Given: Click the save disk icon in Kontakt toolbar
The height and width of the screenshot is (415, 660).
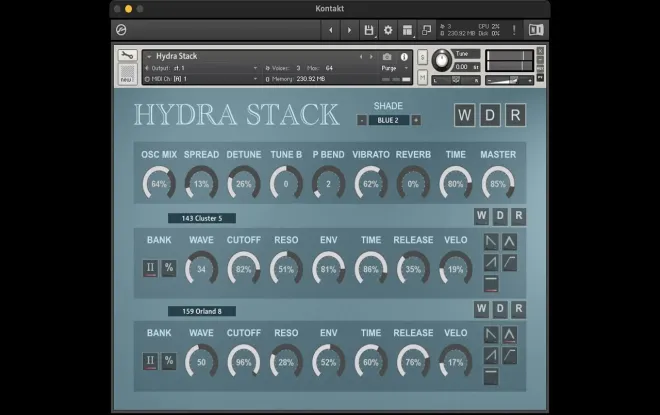Looking at the screenshot, I should pos(369,30).
